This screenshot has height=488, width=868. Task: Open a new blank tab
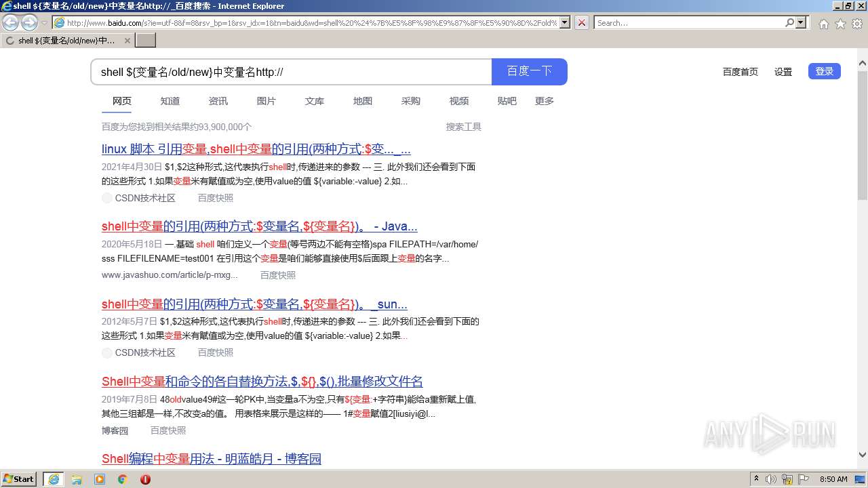(146, 41)
